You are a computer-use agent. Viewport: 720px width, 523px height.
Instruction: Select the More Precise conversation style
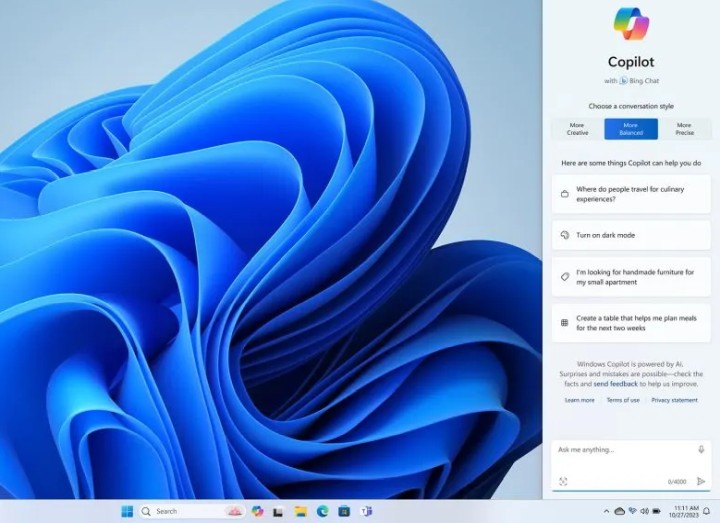tap(684, 129)
